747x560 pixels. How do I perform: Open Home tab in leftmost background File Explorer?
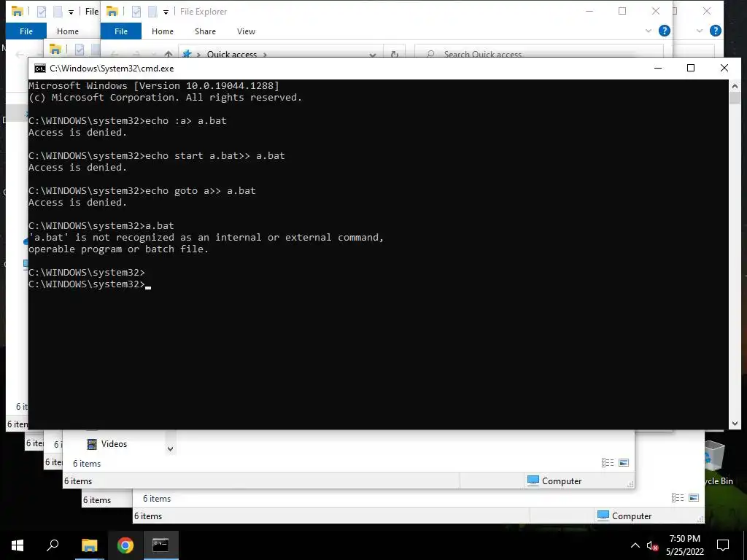(68, 31)
